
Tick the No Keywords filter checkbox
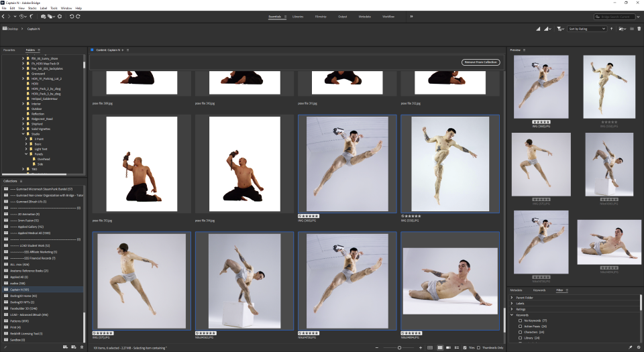[x=520, y=320]
